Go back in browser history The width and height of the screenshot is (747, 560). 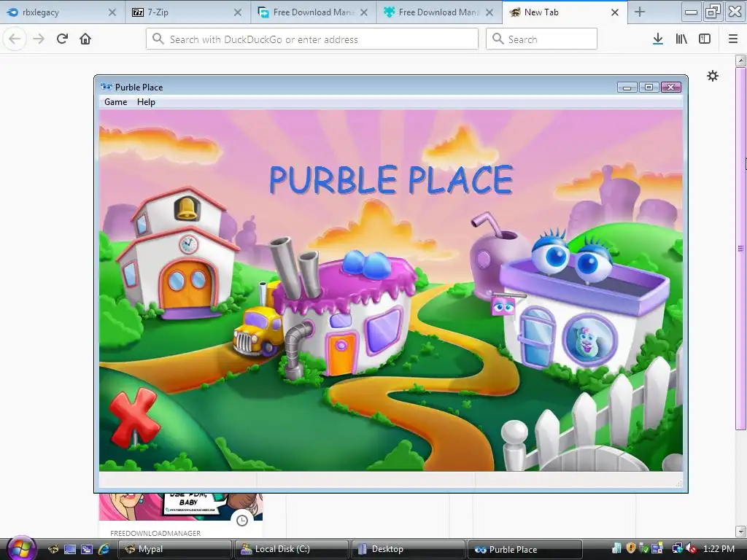tap(15, 39)
